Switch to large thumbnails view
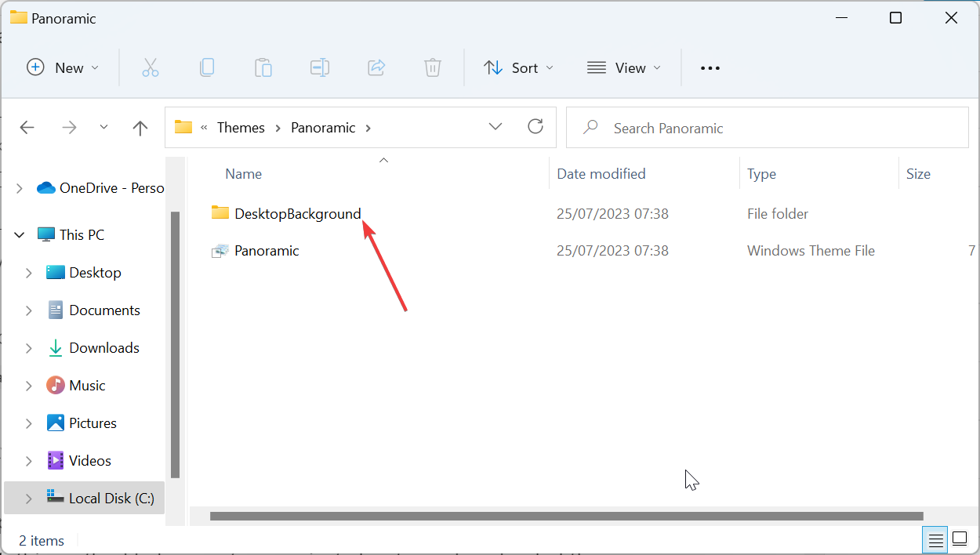 click(x=960, y=540)
